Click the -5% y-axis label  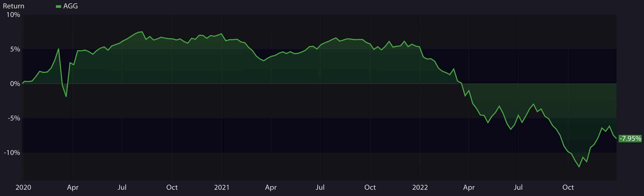(x=14, y=118)
